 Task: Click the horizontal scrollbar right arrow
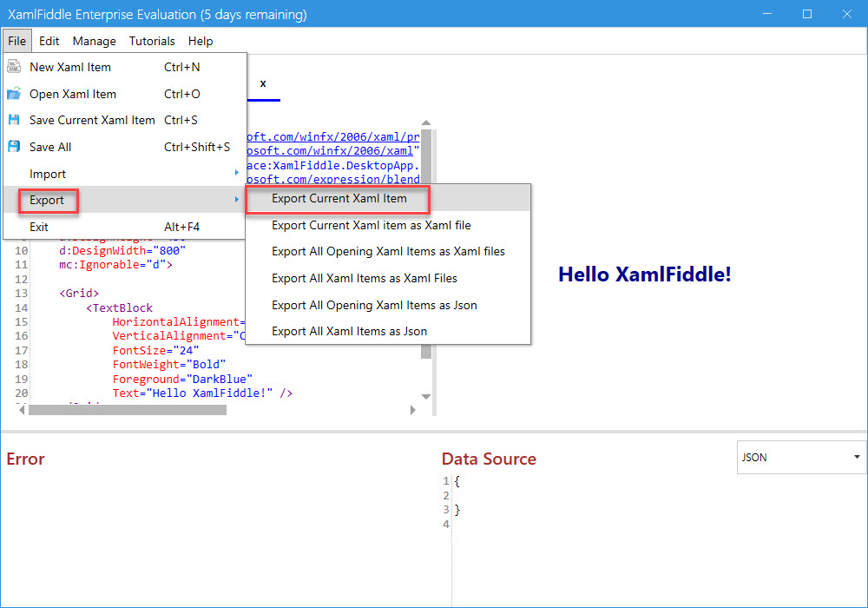(412, 410)
